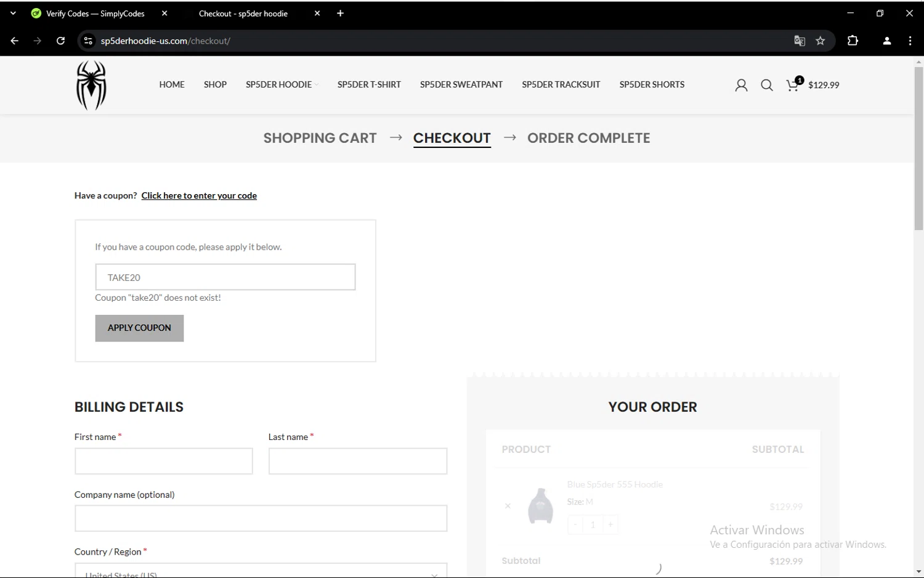Close the Checkout - sp5der hoodie tab
The width and height of the screenshot is (924, 578).
pyautogui.click(x=317, y=13)
